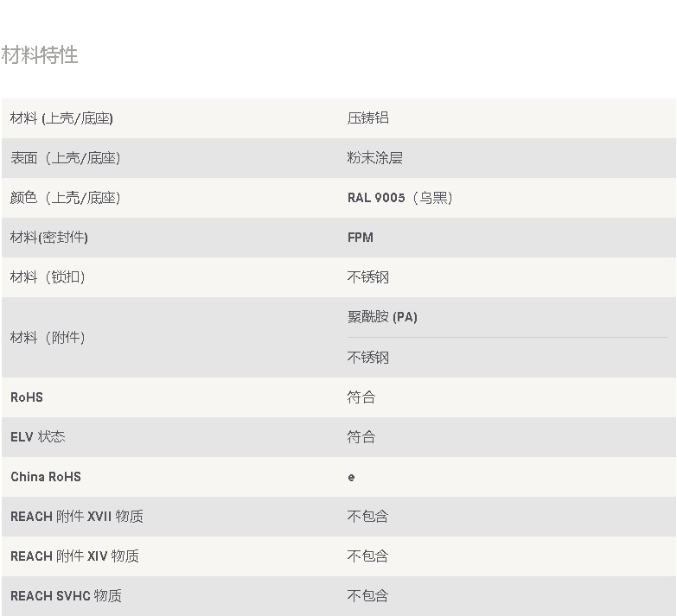This screenshot has width=677, height=616.
Task: Select the ELV 状态 label
Action: click(x=38, y=437)
